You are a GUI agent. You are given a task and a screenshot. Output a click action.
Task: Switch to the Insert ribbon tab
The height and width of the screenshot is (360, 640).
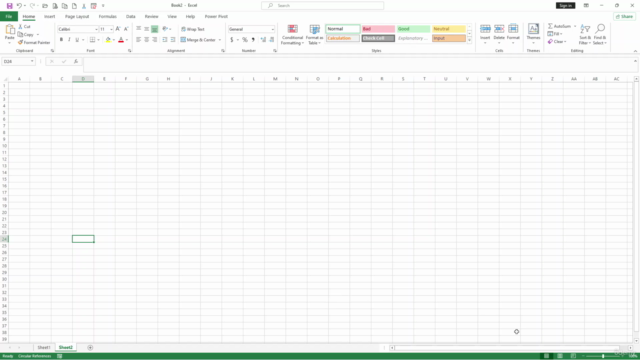(49, 16)
